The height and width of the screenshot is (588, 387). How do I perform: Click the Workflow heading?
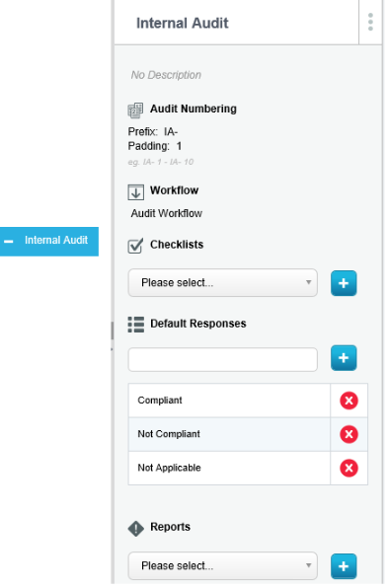(x=174, y=190)
